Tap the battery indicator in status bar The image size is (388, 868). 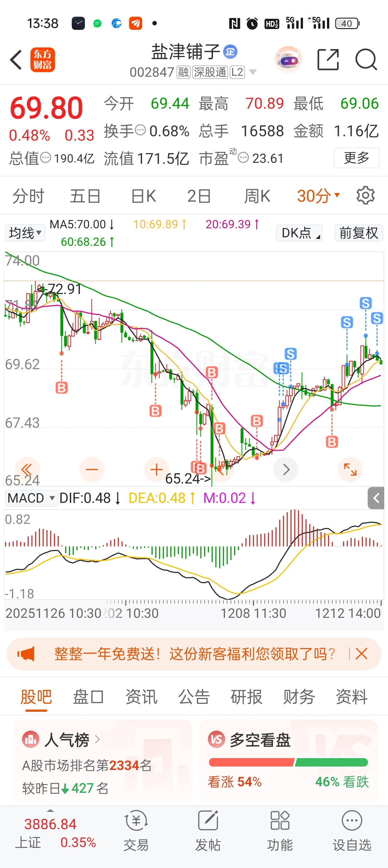pos(347,23)
